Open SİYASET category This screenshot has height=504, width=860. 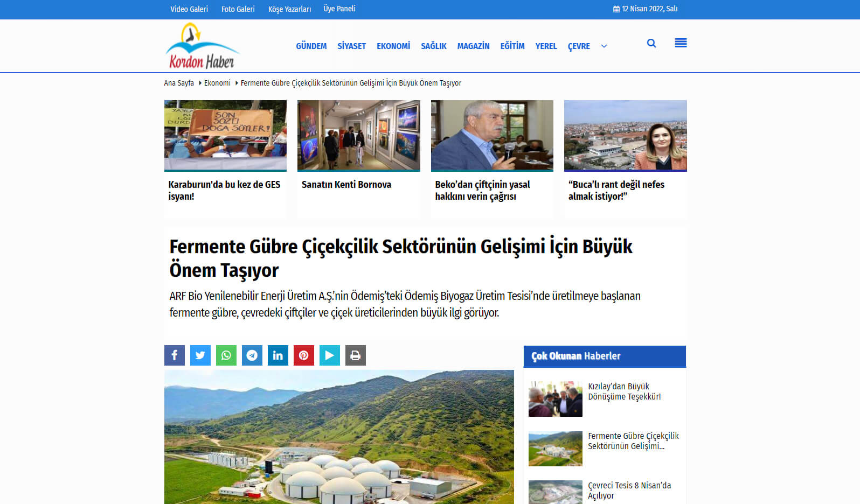[352, 46]
